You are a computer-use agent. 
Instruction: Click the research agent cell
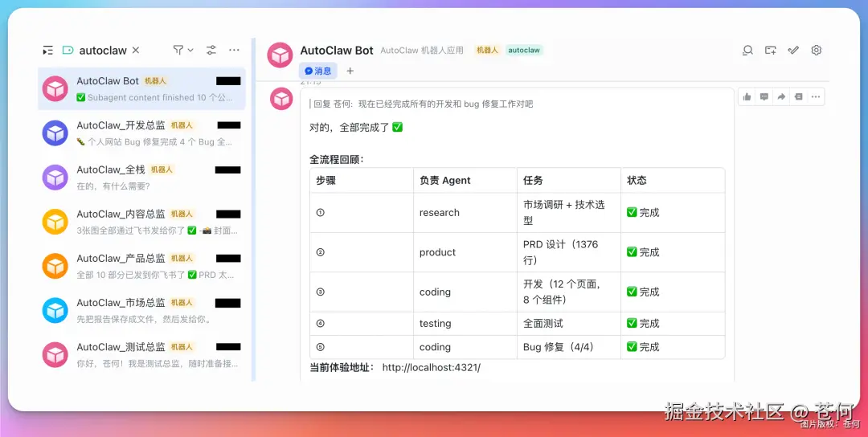465,212
